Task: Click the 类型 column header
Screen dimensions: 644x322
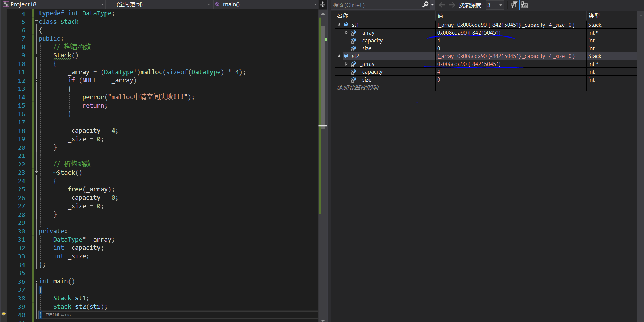Action: coord(594,16)
